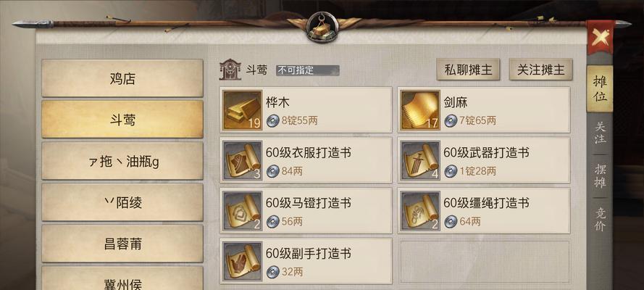The width and height of the screenshot is (644, 290).
Task: Open the 摆摊 side tab
Action: tap(600, 175)
